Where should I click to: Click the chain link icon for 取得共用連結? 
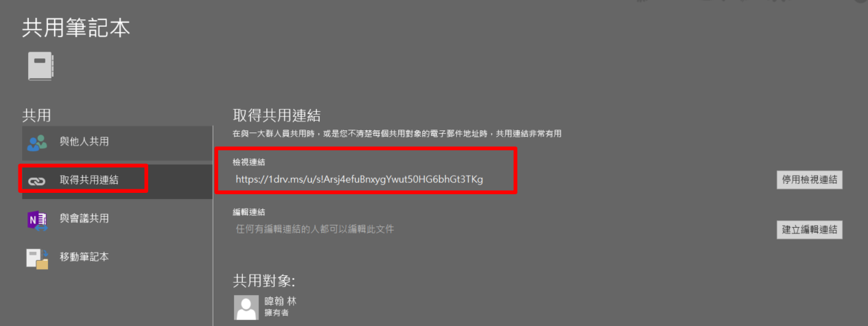(36, 181)
